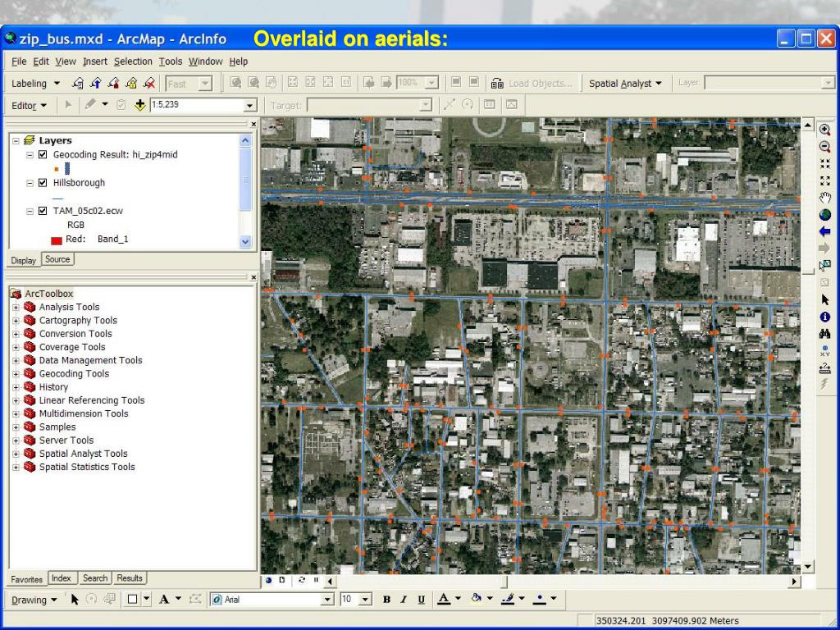Select the Sketch pencil tool
Screen dimensions: 840x630
click(90, 104)
